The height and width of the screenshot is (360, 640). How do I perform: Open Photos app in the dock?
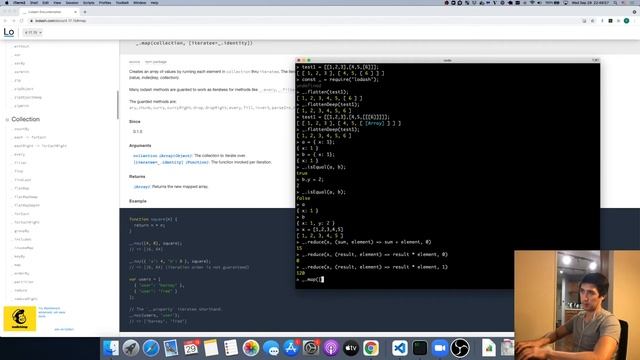click(x=251, y=348)
